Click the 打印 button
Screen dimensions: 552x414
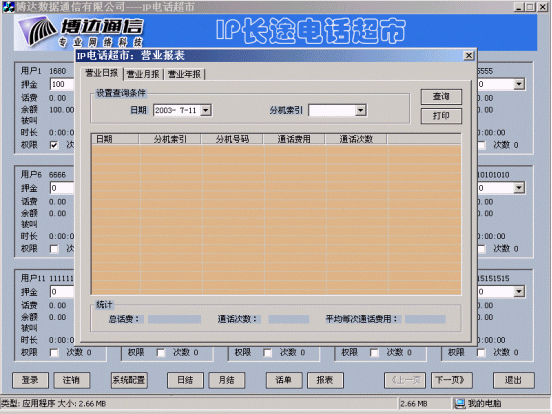pyautogui.click(x=441, y=116)
